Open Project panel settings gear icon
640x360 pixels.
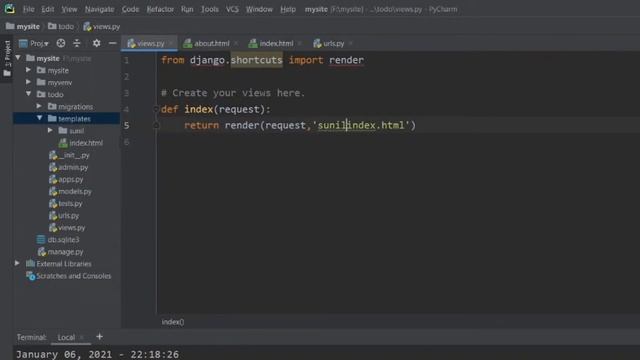click(96, 43)
